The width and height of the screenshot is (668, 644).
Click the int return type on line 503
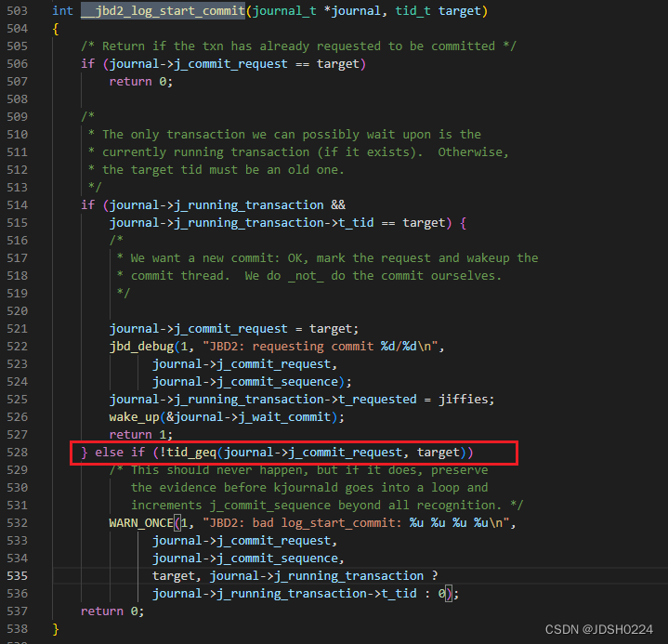[x=62, y=10]
